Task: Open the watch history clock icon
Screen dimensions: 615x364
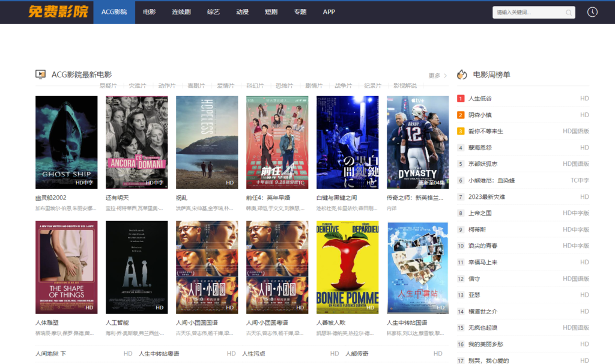Action: [x=592, y=12]
